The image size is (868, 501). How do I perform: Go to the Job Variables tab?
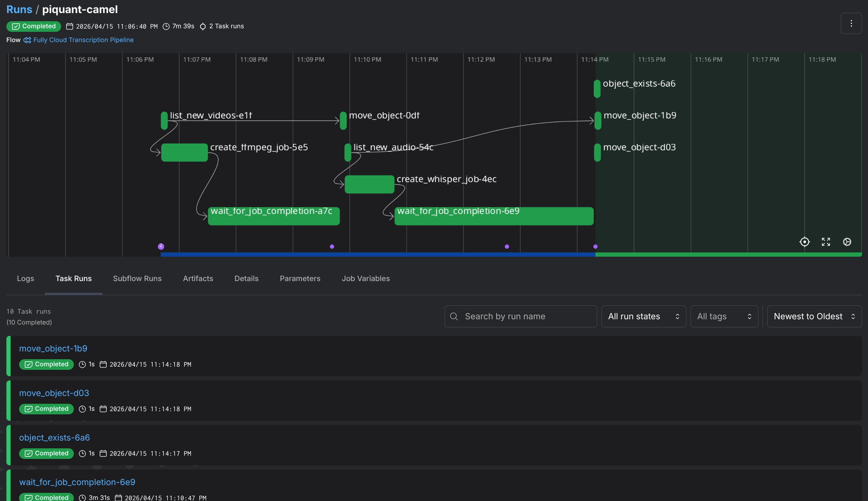(x=365, y=279)
